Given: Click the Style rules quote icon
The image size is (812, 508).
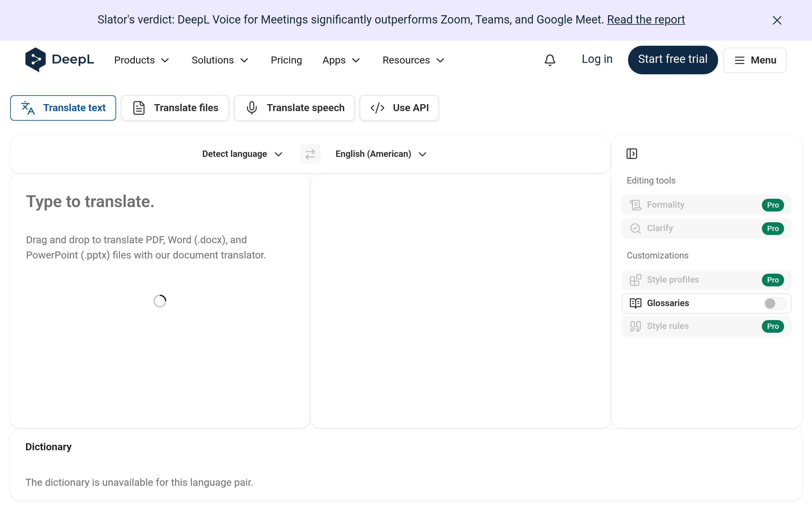Looking at the screenshot, I should tap(635, 326).
